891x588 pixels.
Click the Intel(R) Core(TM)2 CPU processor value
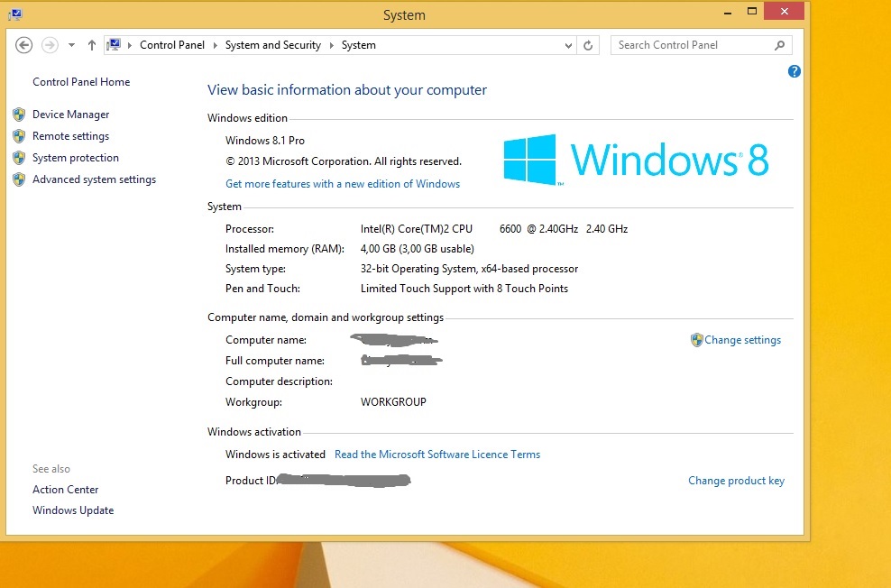click(494, 229)
